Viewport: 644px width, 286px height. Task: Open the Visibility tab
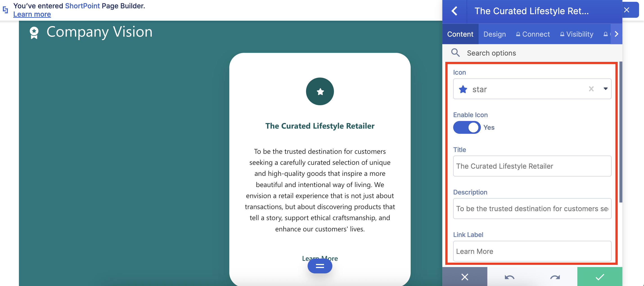click(576, 34)
